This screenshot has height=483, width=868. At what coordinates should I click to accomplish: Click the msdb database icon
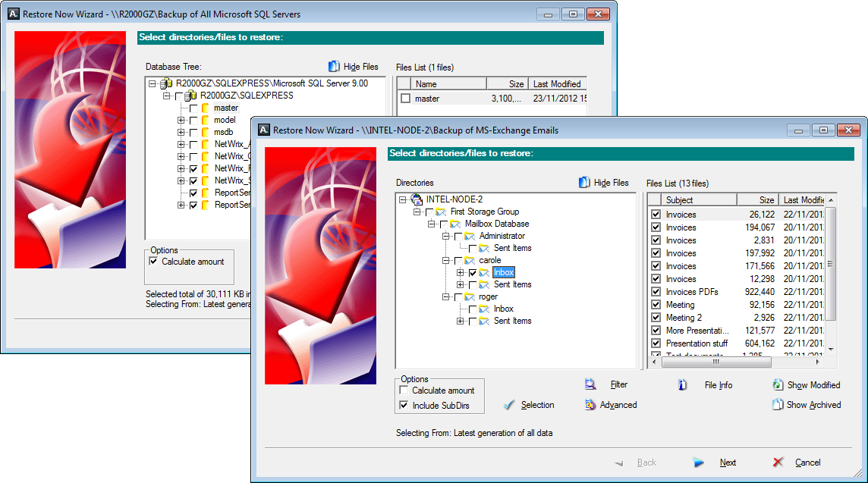tap(206, 132)
